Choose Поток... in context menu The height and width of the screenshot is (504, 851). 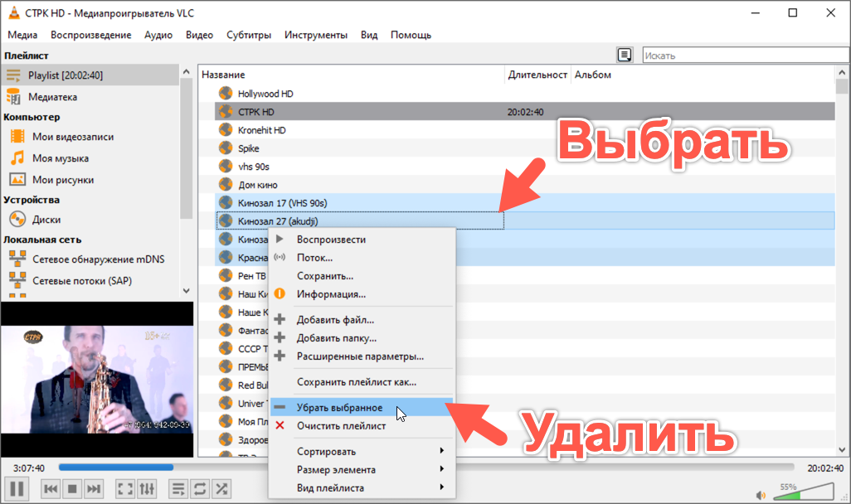(x=362, y=258)
